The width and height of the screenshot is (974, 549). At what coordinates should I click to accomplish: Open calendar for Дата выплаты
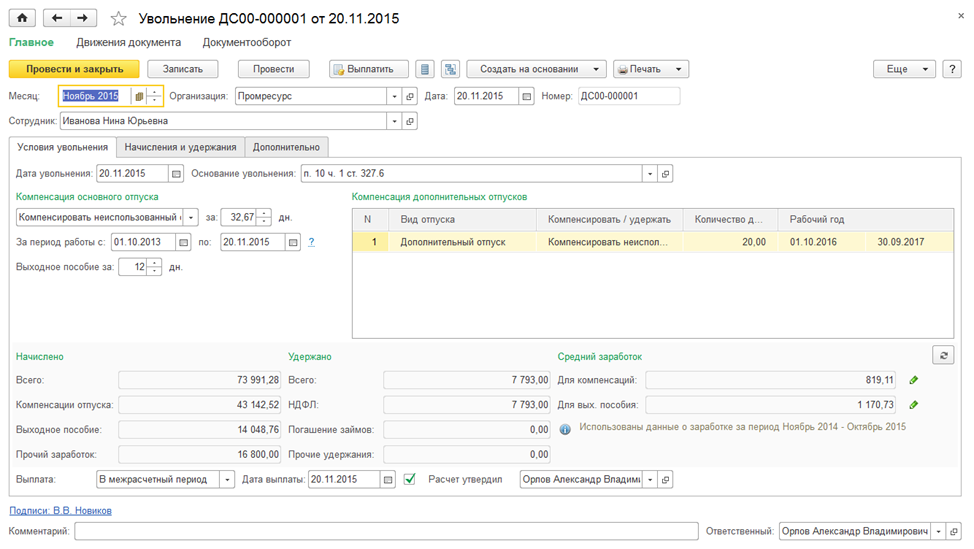(x=388, y=479)
